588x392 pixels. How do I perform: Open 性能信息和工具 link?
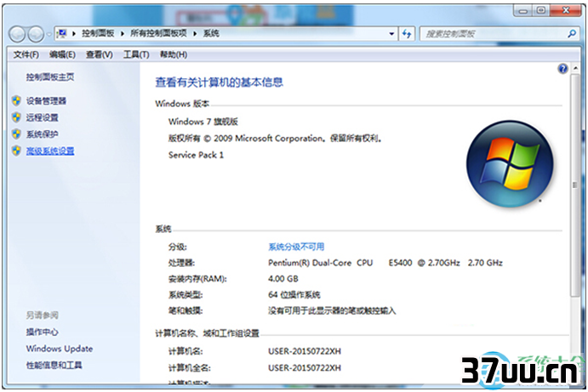(54, 365)
